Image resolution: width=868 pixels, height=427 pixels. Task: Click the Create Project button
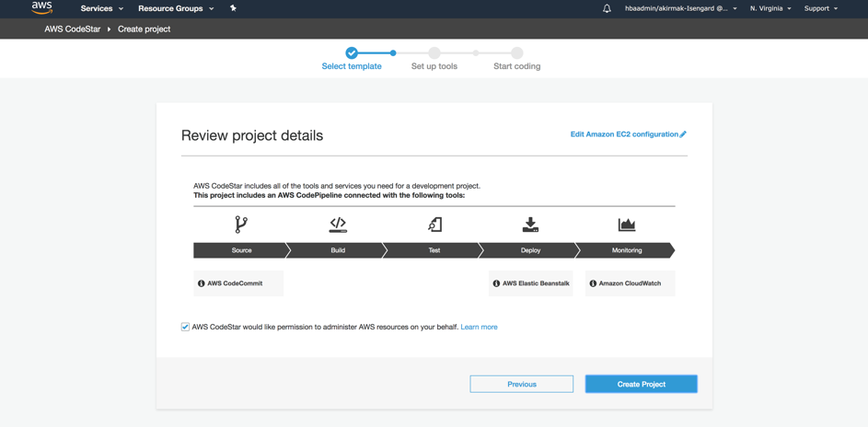[641, 384]
